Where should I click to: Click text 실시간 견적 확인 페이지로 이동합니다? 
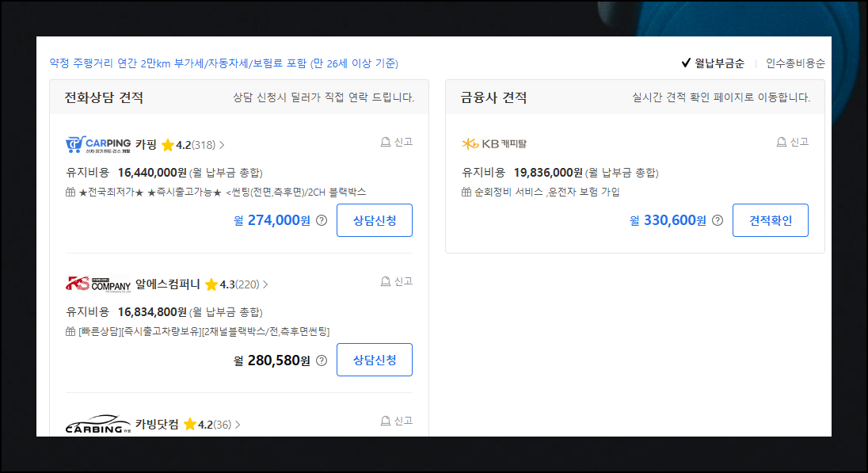pos(721,97)
